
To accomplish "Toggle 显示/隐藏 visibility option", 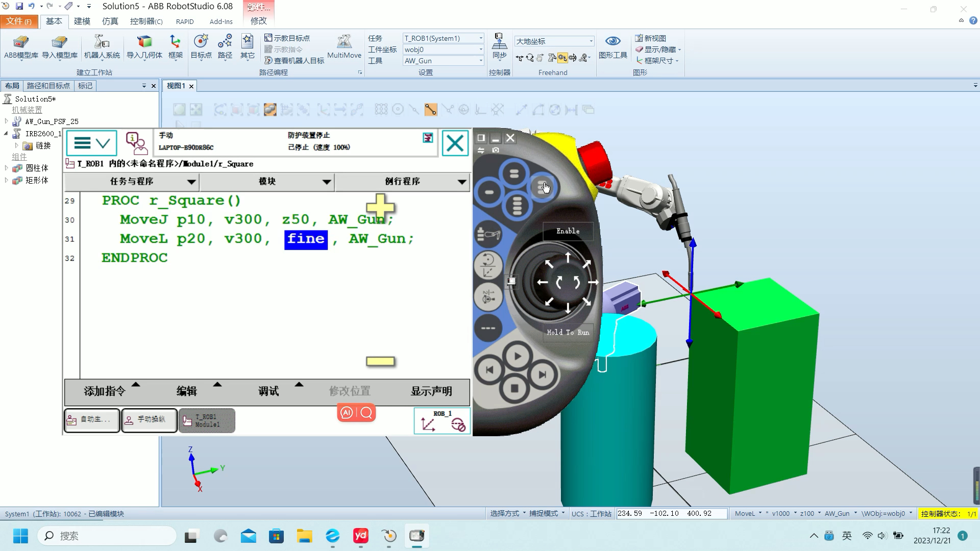I will tap(659, 49).
